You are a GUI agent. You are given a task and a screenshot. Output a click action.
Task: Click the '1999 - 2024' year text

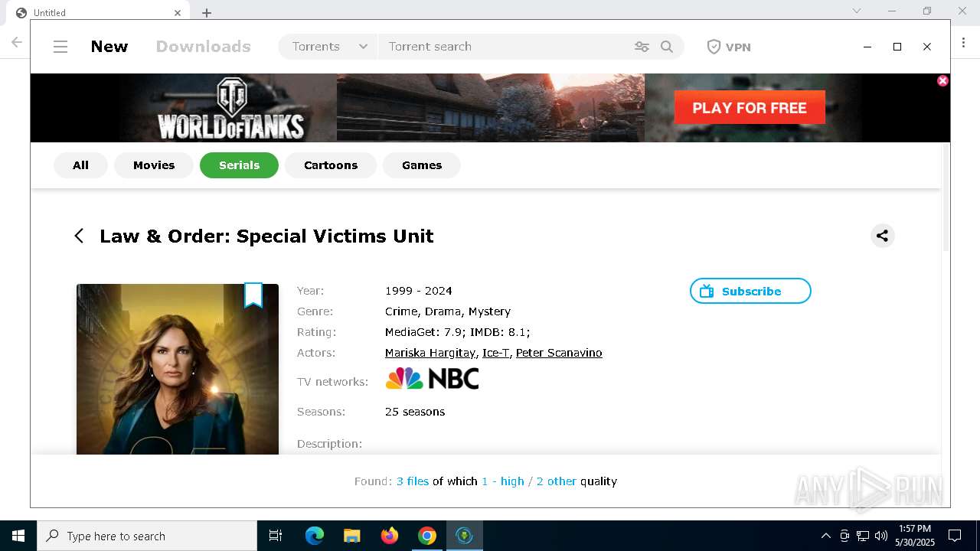point(419,291)
